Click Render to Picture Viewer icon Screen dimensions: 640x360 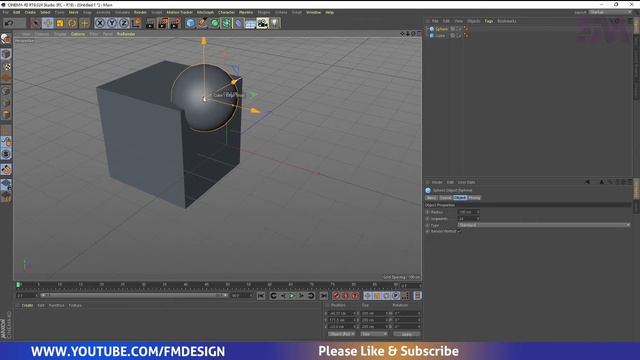163,23
